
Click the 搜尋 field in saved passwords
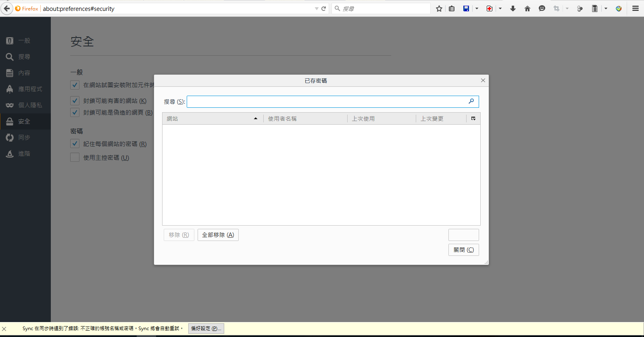(x=327, y=102)
